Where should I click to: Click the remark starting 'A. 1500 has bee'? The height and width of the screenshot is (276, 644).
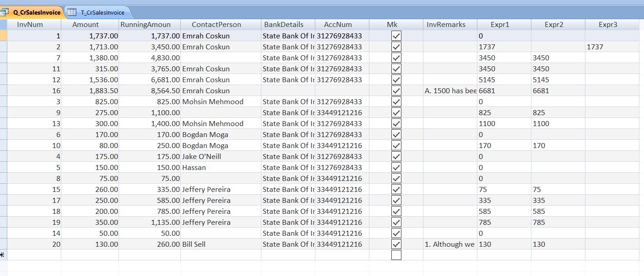pos(450,90)
